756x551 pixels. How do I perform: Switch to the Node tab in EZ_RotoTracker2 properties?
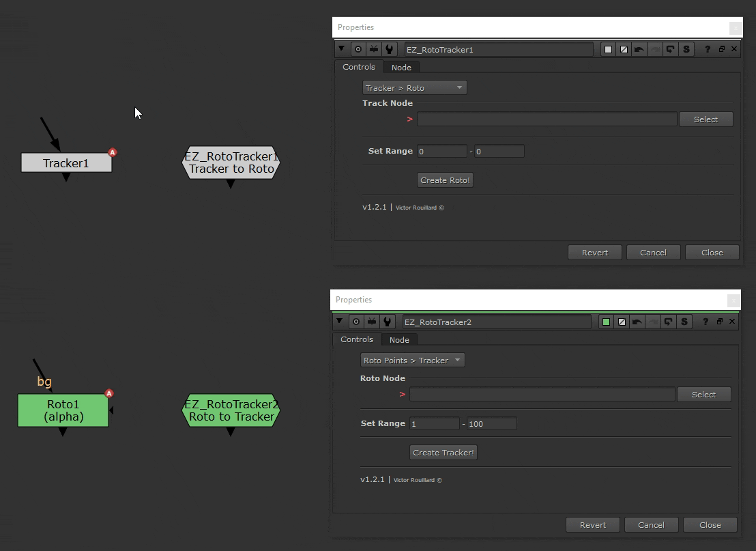click(399, 339)
